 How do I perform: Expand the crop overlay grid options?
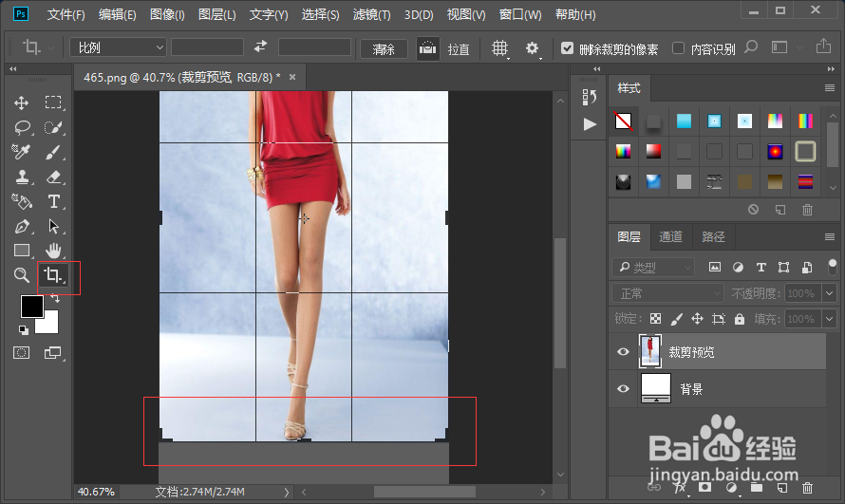click(500, 48)
